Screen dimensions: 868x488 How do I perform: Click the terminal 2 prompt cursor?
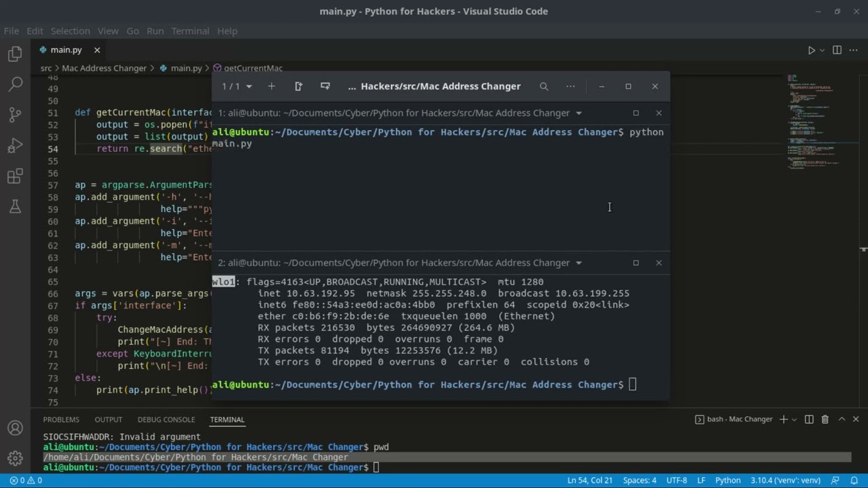pos(633,385)
